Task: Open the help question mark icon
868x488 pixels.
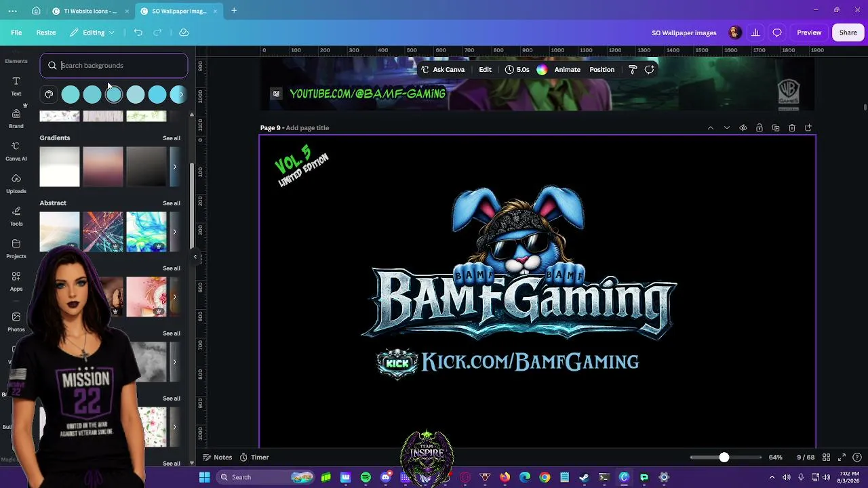Action: pos(857,457)
